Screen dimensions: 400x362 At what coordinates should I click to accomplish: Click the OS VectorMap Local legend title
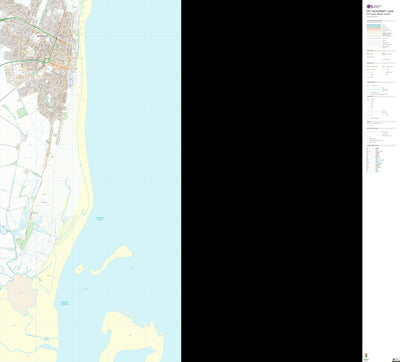coord(380,11)
